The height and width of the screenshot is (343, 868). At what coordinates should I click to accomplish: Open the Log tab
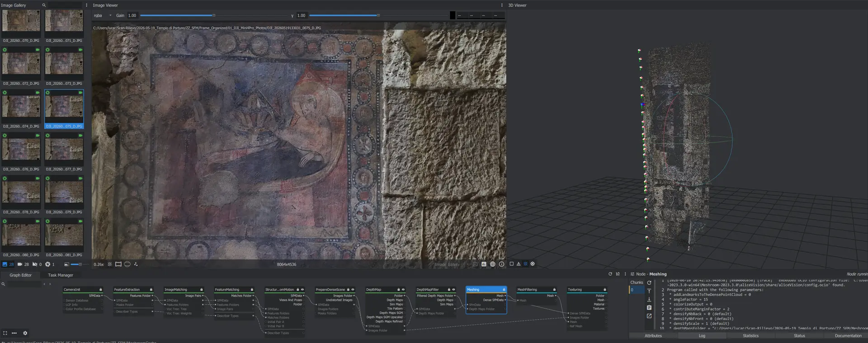pyautogui.click(x=702, y=336)
